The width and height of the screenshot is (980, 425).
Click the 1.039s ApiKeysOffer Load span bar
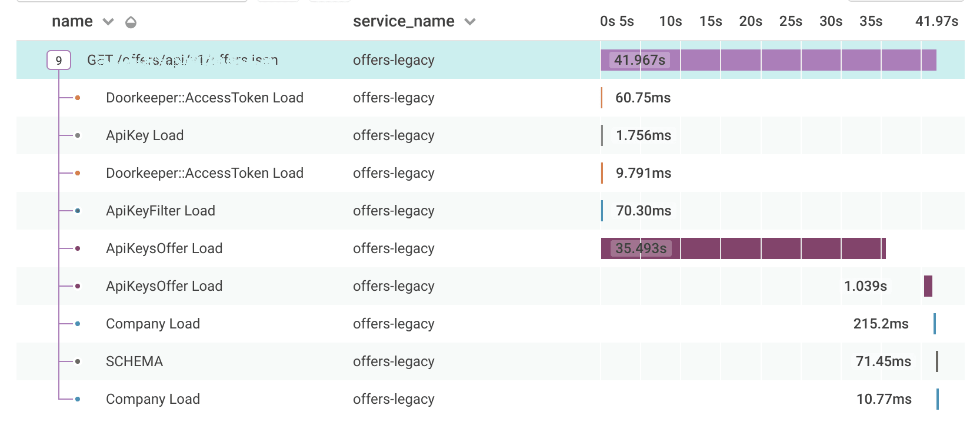coord(928,286)
